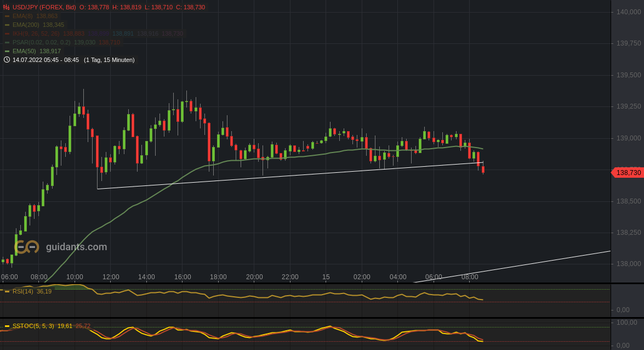644x350 pixels.
Task: Click the candlestick chart icon beside USD/JPY
Action: pos(7,7)
